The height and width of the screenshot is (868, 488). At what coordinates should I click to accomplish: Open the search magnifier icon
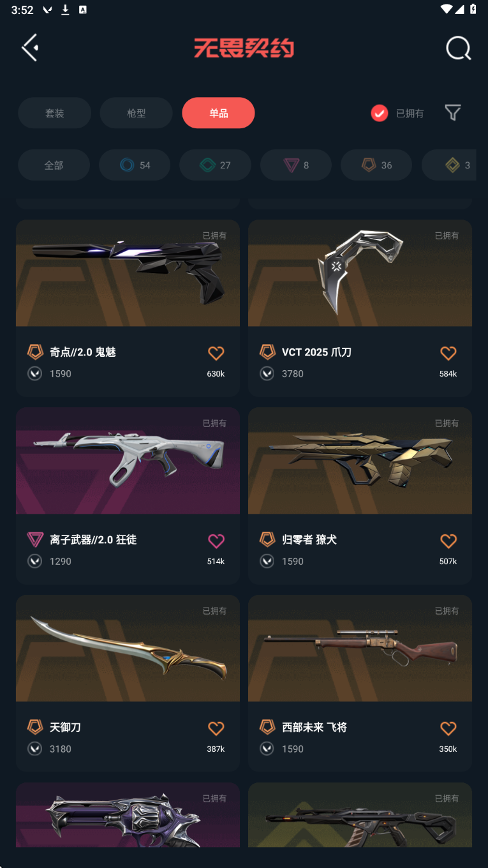click(458, 48)
